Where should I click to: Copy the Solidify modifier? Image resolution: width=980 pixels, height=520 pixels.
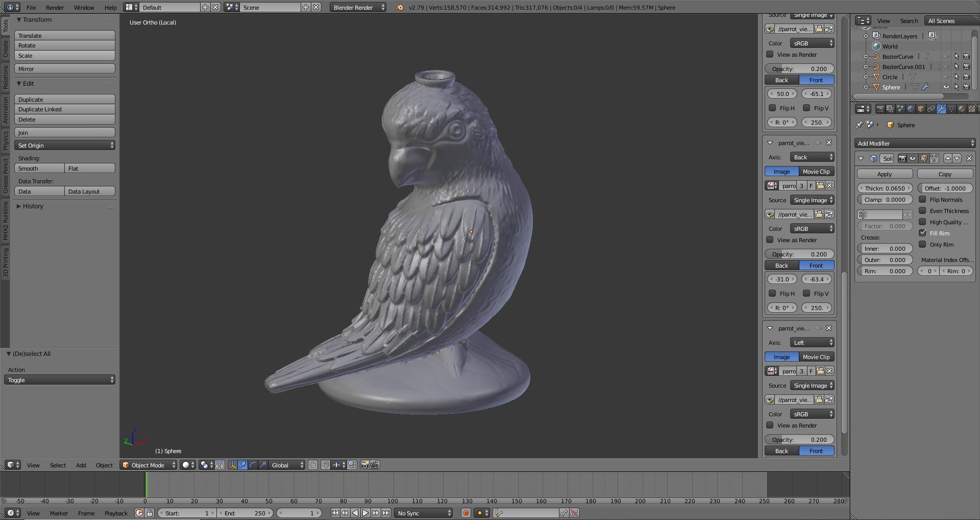click(945, 174)
